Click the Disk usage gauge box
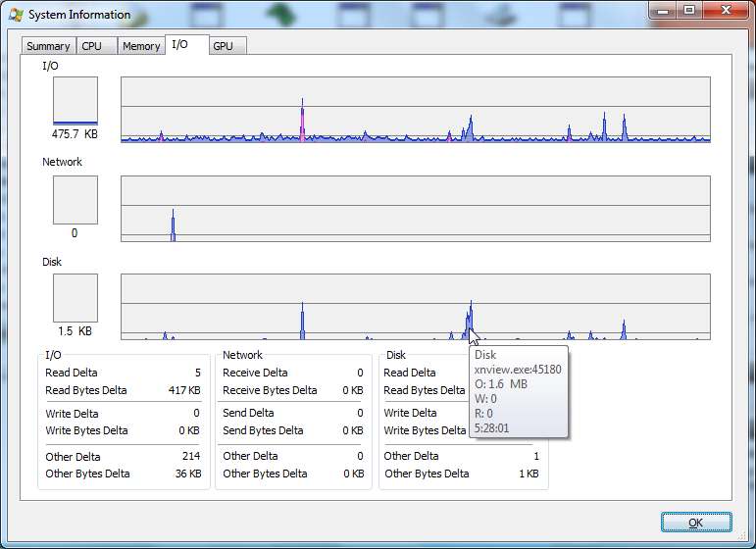Image resolution: width=756 pixels, height=549 pixels. pyautogui.click(x=76, y=298)
